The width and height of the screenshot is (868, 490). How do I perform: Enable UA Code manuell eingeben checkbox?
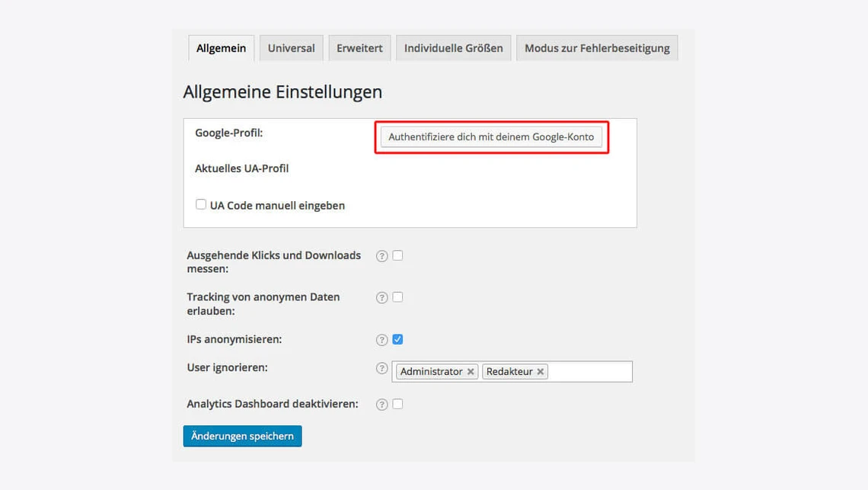point(201,204)
